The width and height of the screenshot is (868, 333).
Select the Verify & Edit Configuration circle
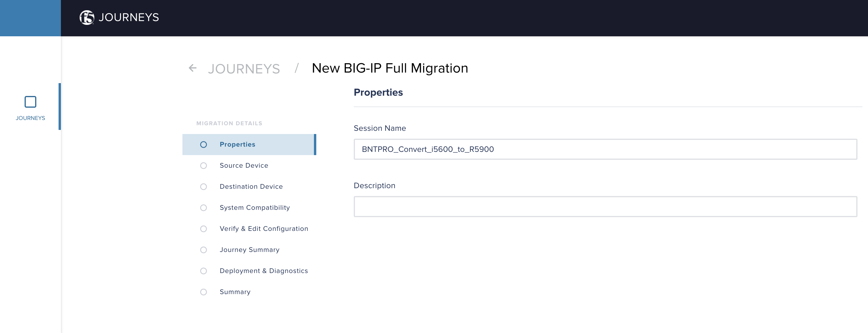click(x=203, y=229)
